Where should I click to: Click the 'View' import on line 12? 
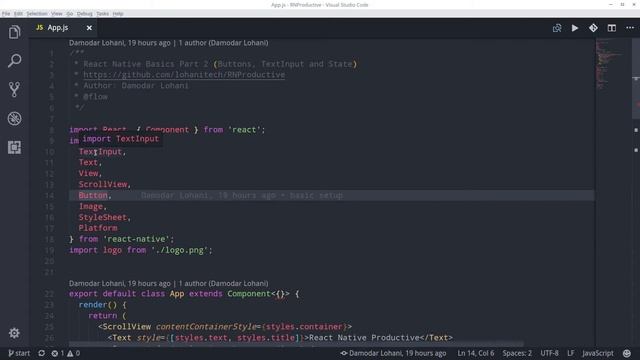pos(88,173)
